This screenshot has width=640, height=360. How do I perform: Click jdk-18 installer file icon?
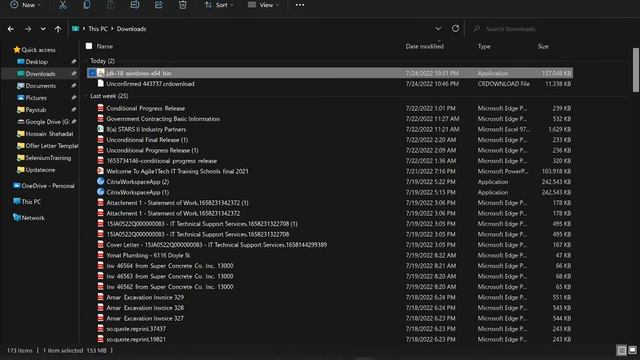101,73
